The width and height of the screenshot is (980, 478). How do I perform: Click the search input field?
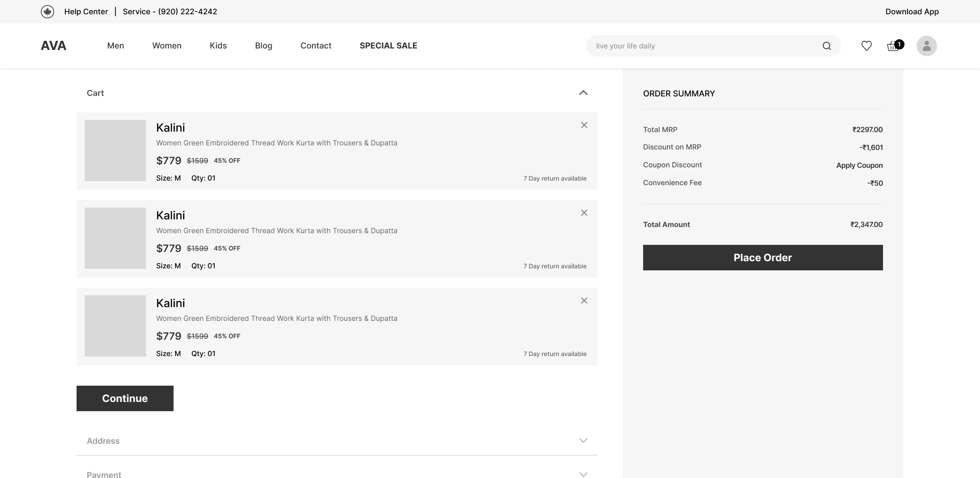(704, 46)
